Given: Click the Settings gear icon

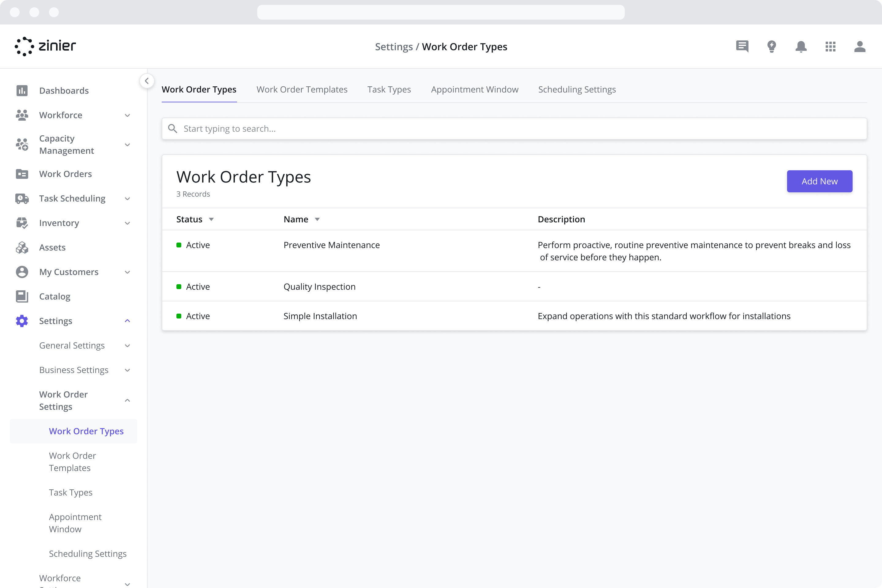Looking at the screenshot, I should [22, 321].
